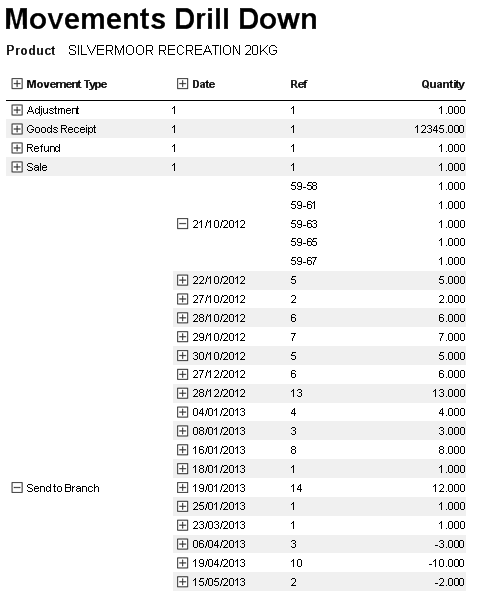Expand the 06/04/2013 date row
The image size is (482, 591).
[182, 544]
